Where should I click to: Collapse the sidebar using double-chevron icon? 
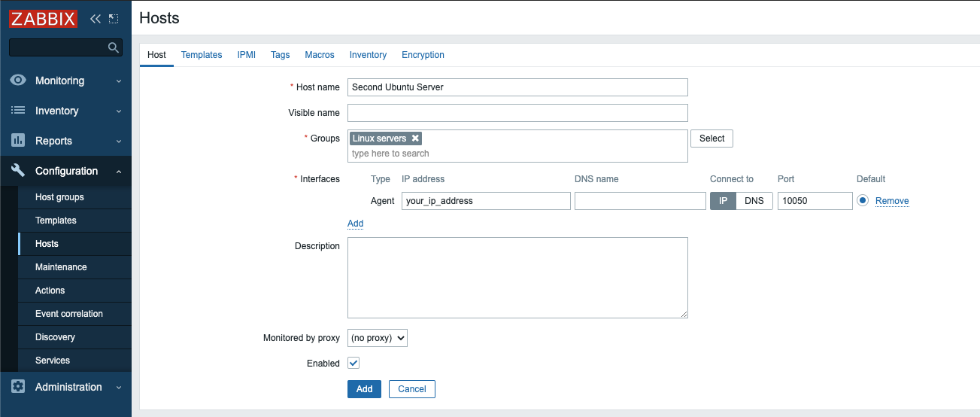96,19
